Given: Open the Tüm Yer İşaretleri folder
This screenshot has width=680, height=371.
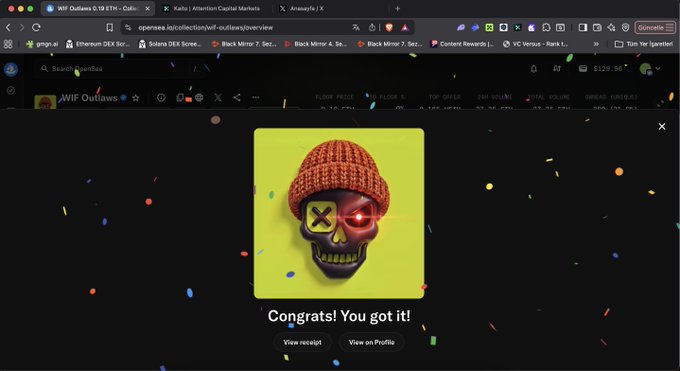Looking at the screenshot, I should (x=644, y=44).
